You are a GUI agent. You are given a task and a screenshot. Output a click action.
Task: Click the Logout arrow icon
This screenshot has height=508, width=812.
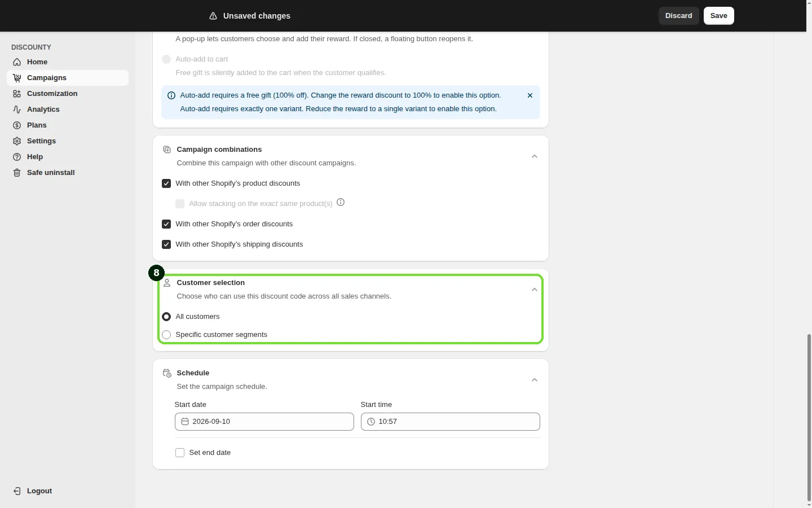[17, 491]
